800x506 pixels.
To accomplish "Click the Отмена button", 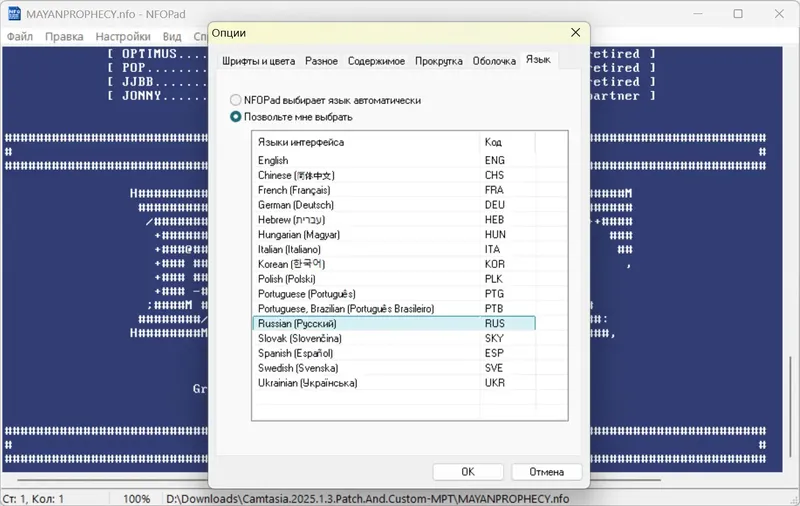I will click(546, 472).
